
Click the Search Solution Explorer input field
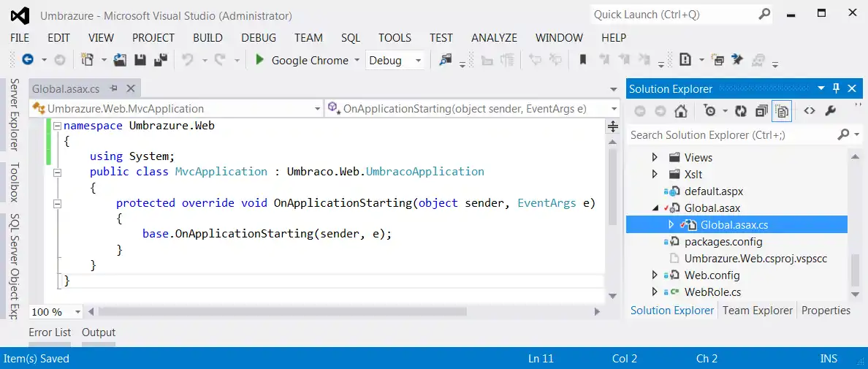coord(731,134)
